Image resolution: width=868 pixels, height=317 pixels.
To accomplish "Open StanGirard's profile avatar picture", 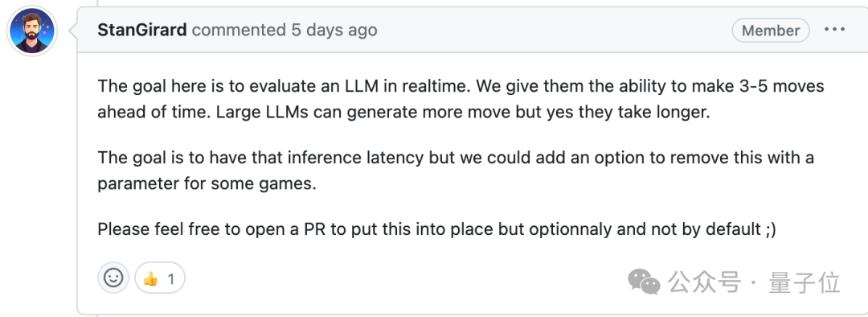I will (x=32, y=31).
